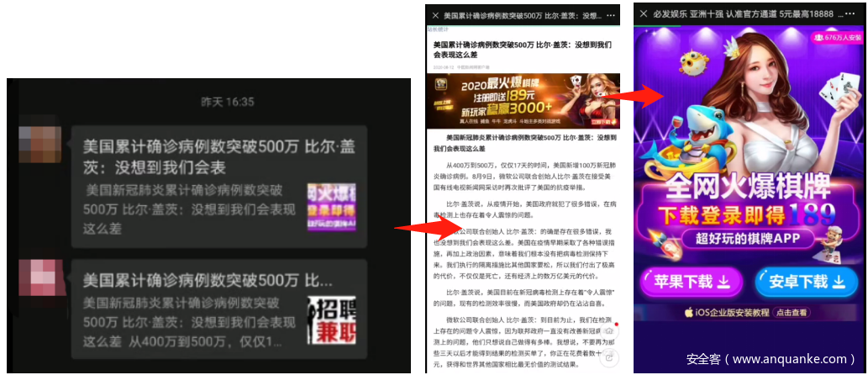Image resolution: width=868 pixels, height=375 pixels.
Task: Open the 点击查看 tutorial link
Action: [x=792, y=312]
